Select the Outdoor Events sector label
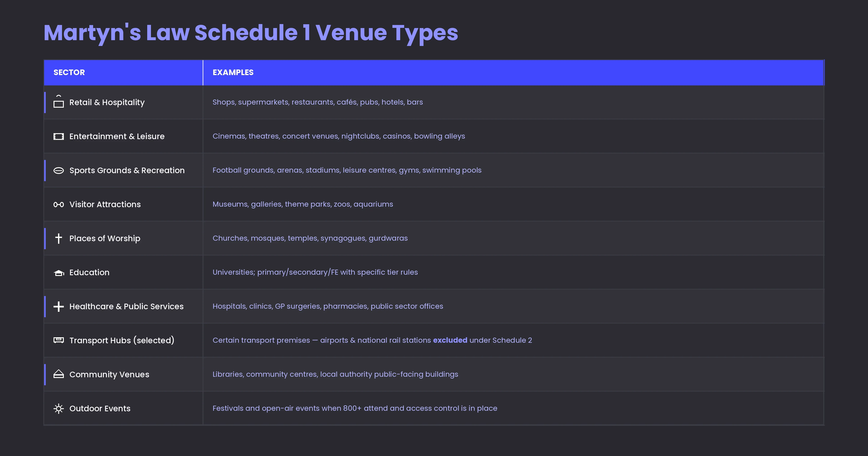The width and height of the screenshot is (868, 456). (100, 408)
